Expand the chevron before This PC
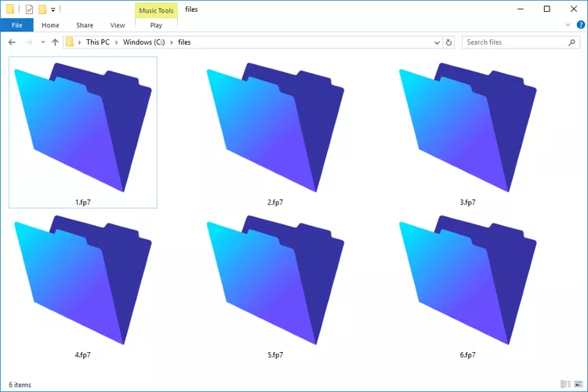This screenshot has width=588, height=392. (79, 42)
